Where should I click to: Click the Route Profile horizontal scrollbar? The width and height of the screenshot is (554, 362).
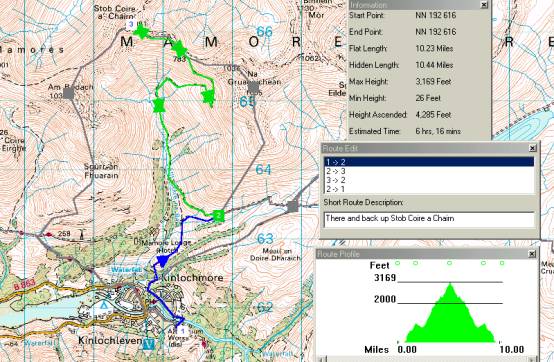point(427,359)
